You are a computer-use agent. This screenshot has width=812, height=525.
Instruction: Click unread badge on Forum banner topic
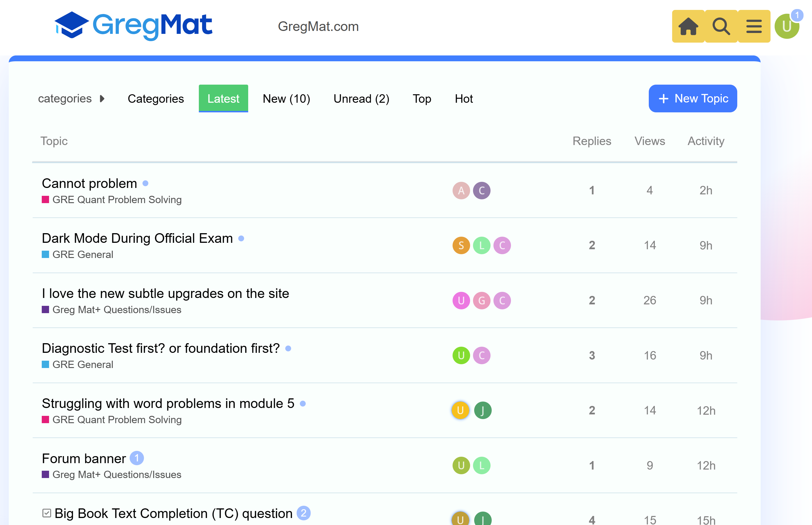tap(137, 458)
